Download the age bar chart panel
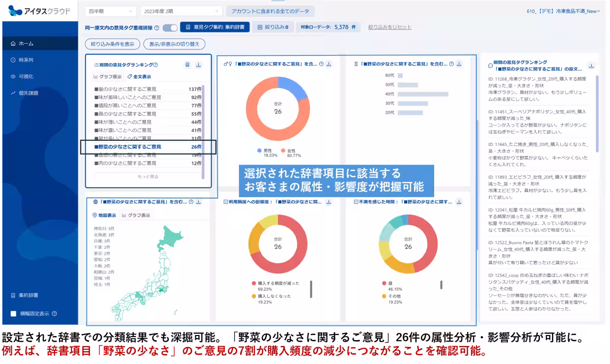Screen dimensions: 610x364 tap(459, 64)
